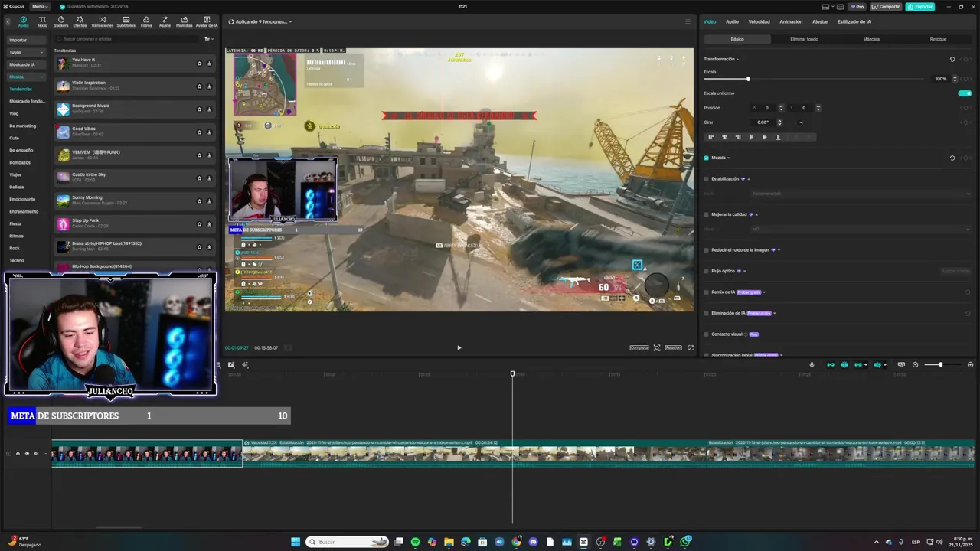980x551 pixels.
Task: Open the music filter sort dropdown
Action: click(207, 38)
